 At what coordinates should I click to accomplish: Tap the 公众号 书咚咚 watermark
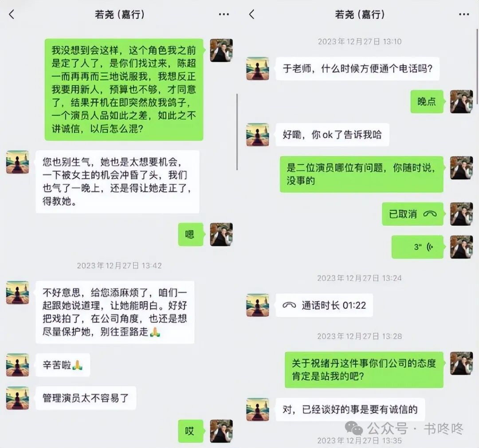pos(404,428)
